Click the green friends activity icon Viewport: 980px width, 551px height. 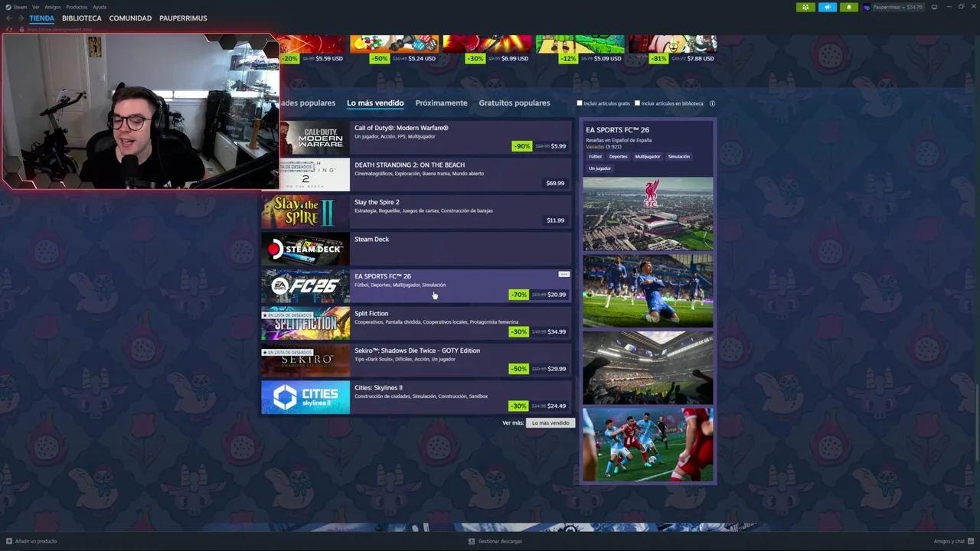(805, 7)
